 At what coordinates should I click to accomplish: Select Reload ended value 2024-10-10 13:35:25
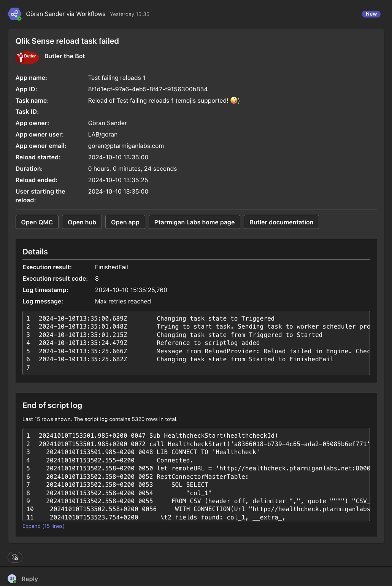coord(118,180)
